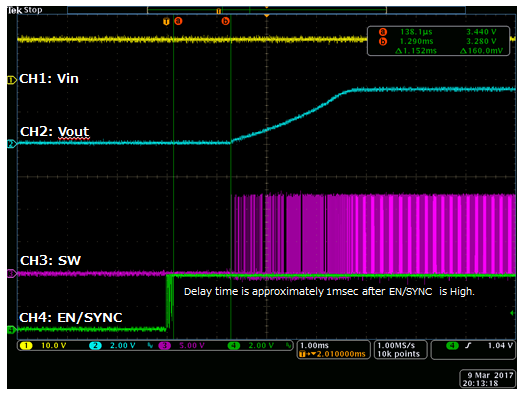
Task: Click the green channel 4 ground marker
Action: pyautogui.click(x=12, y=330)
